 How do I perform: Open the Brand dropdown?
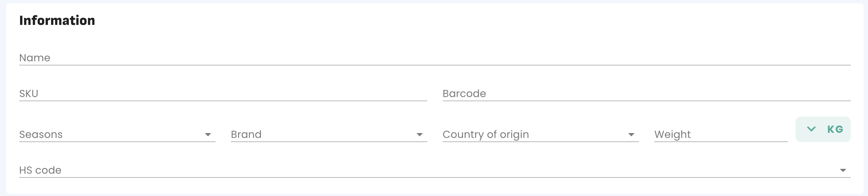coord(324,134)
